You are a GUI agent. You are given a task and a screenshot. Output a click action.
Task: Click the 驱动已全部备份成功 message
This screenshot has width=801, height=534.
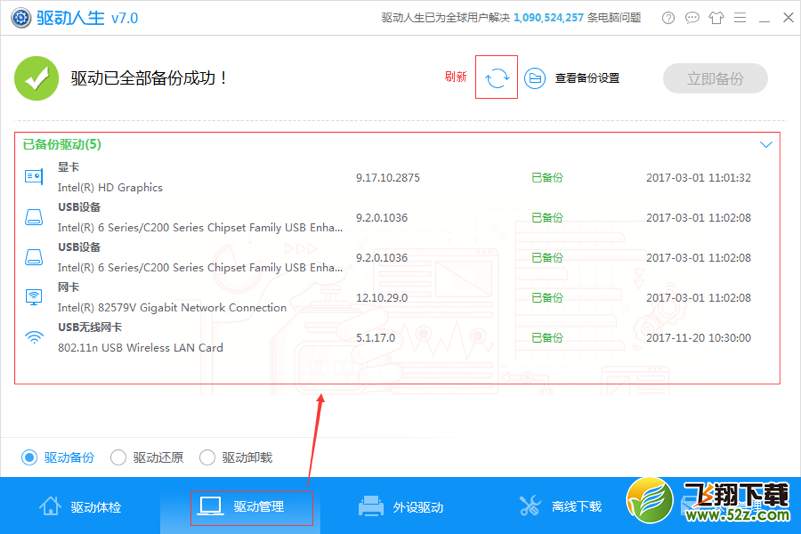coord(149,78)
